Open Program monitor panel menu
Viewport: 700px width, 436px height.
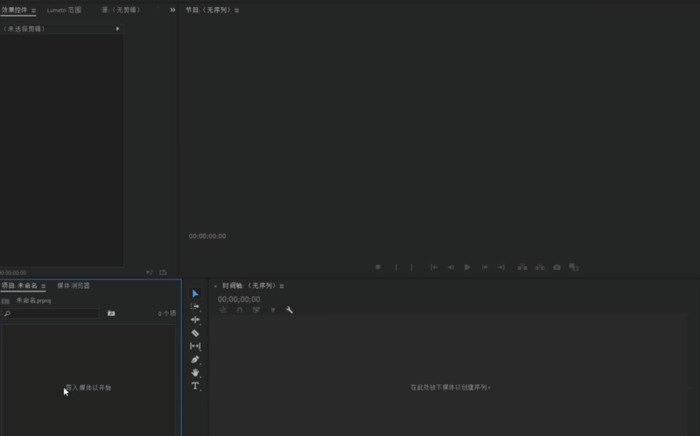click(x=237, y=10)
